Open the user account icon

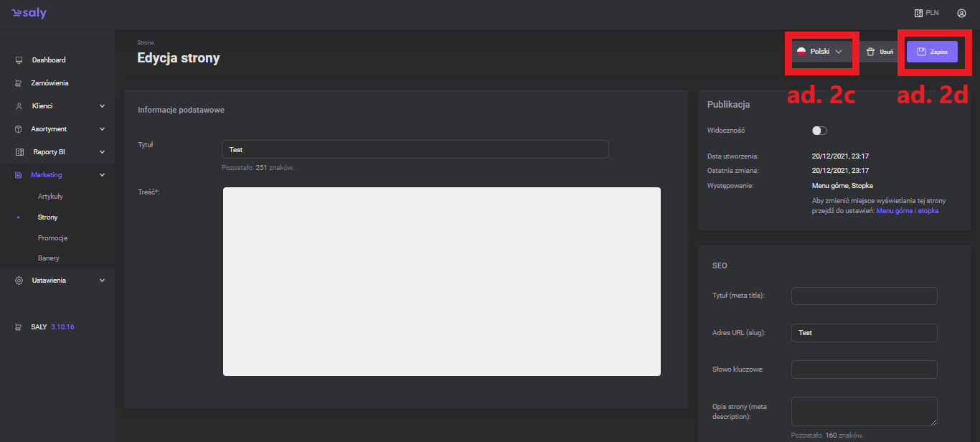tap(961, 13)
